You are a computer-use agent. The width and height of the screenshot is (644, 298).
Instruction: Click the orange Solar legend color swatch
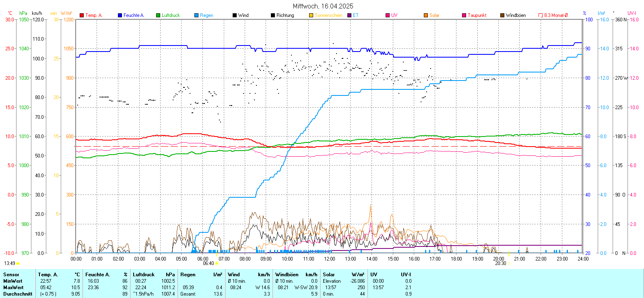pos(426,15)
